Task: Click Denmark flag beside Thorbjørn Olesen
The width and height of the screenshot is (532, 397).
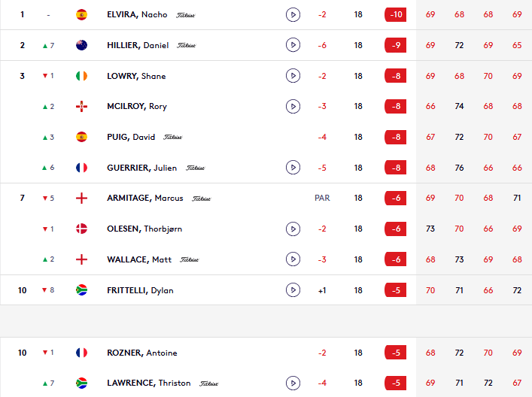Action: (82, 229)
